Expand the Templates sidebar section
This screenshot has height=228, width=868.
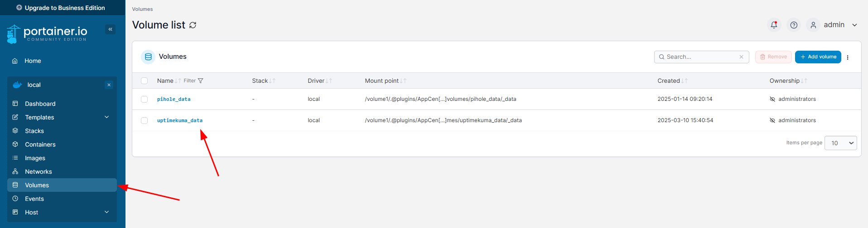107,117
